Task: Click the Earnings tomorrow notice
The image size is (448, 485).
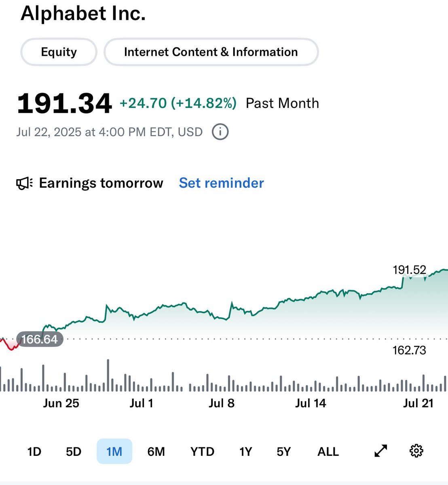Action: (x=101, y=183)
